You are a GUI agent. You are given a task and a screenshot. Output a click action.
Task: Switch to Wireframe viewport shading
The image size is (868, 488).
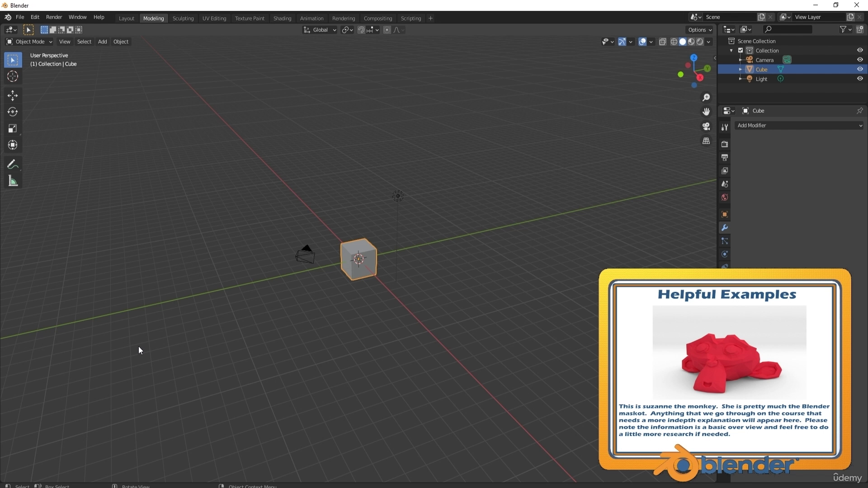pyautogui.click(x=674, y=42)
